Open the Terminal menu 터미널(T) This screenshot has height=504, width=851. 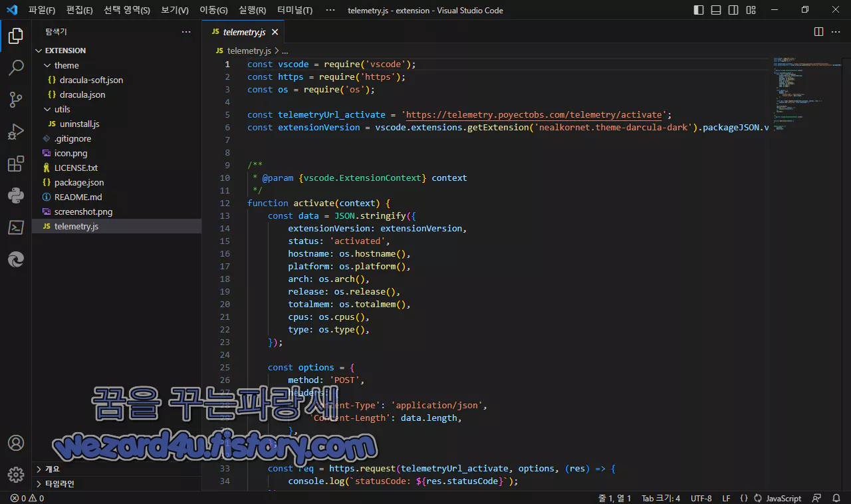point(295,10)
